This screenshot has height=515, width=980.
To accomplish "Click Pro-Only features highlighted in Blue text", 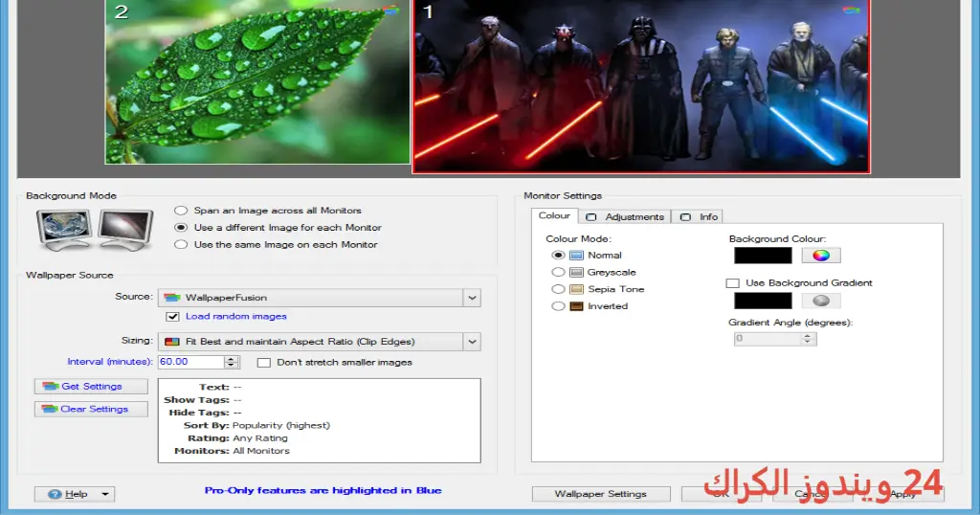I will click(x=323, y=491).
